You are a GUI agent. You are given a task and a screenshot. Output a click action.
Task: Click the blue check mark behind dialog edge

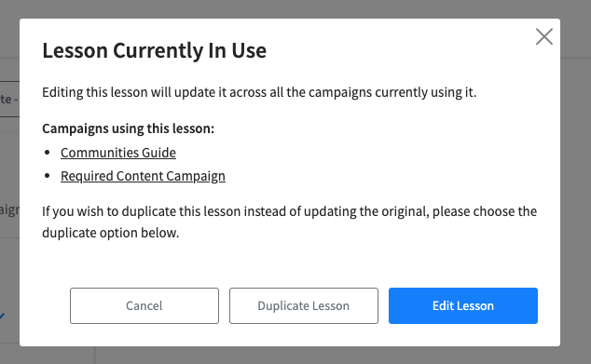[2, 316]
